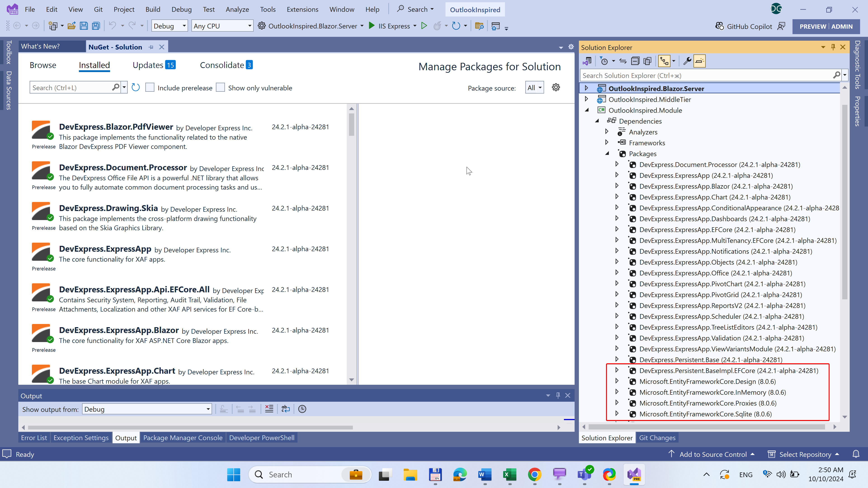Click Select Repository in status bar
Image resolution: width=868 pixels, height=488 pixels.
[x=804, y=454]
